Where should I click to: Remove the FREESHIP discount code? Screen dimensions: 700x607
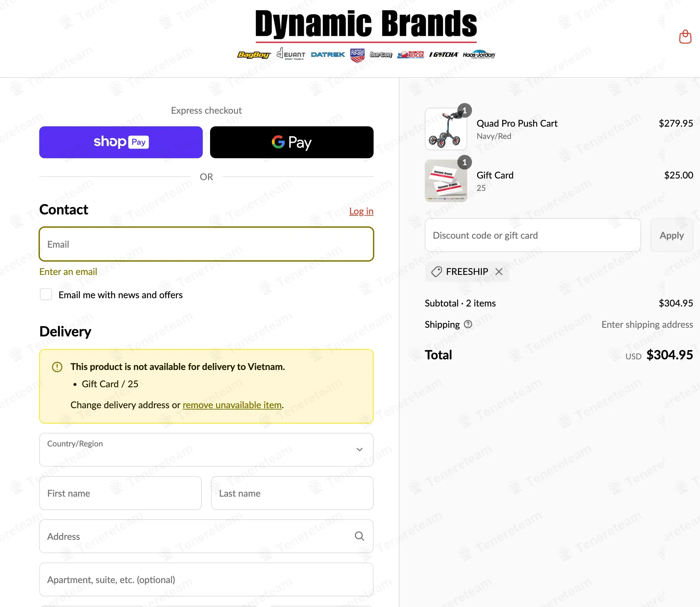pyautogui.click(x=499, y=271)
